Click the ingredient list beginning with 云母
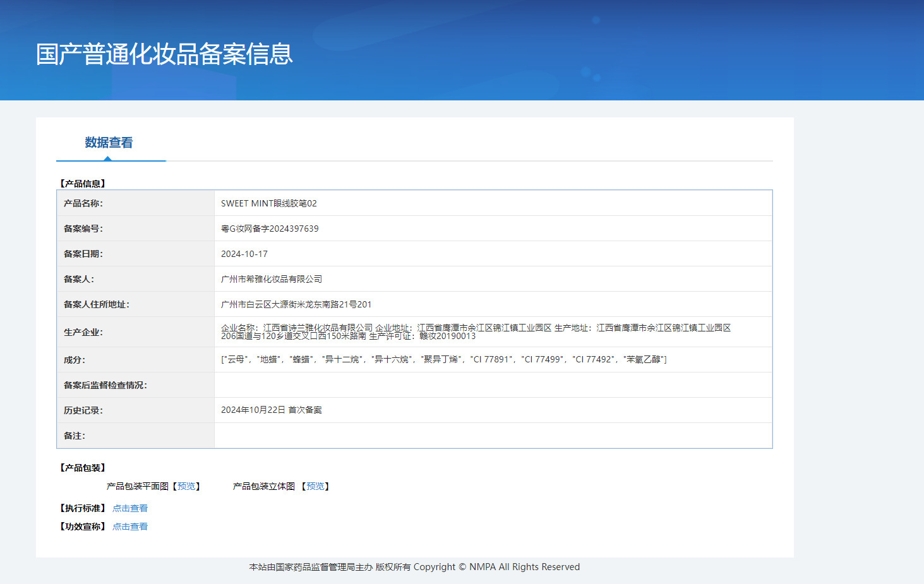The width and height of the screenshot is (924, 584). (x=443, y=359)
